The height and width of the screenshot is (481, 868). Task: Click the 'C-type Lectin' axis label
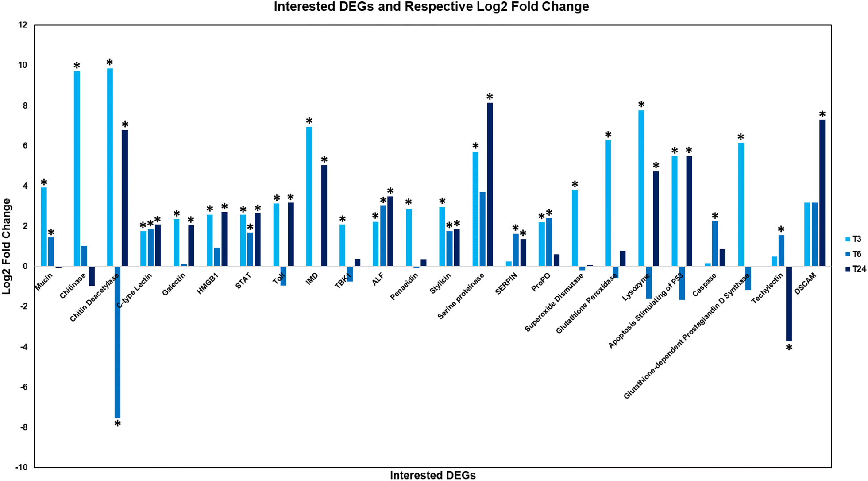click(134, 291)
